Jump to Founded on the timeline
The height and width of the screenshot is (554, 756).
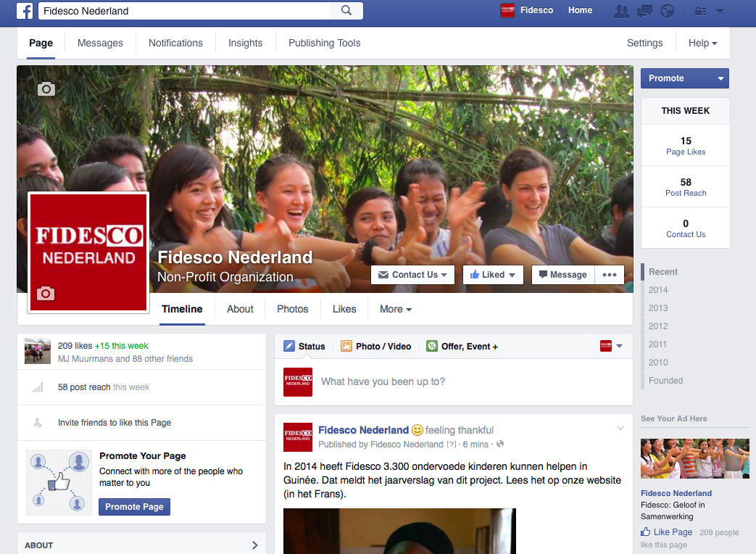click(665, 381)
